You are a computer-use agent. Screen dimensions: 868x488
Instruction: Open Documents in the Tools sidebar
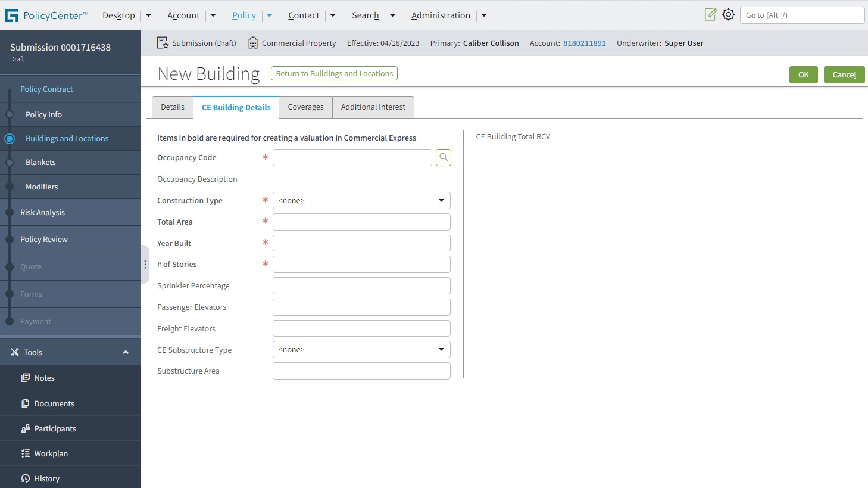click(54, 403)
